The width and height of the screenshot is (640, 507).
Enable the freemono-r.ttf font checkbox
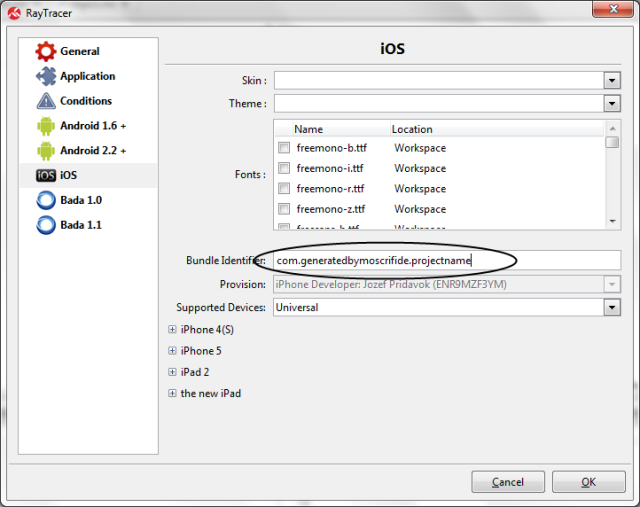[x=284, y=188]
